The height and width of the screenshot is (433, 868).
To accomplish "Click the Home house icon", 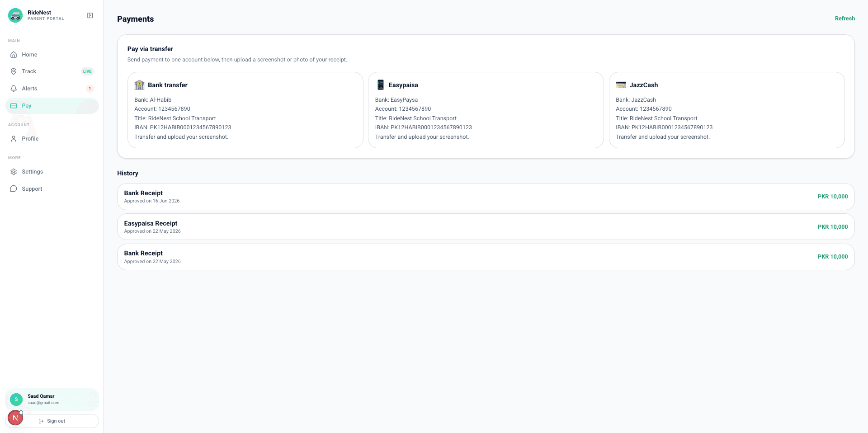I will 14,55.
